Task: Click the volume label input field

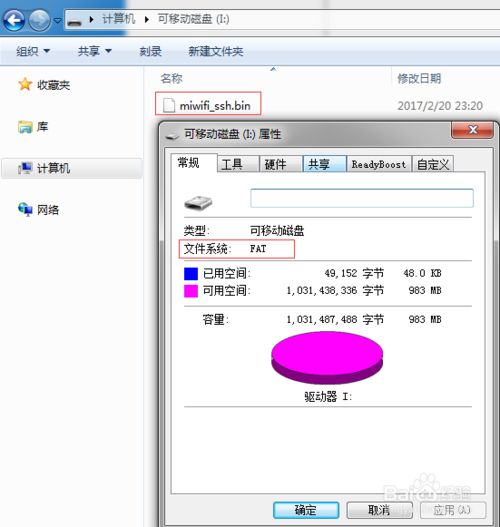Action: pos(362,198)
